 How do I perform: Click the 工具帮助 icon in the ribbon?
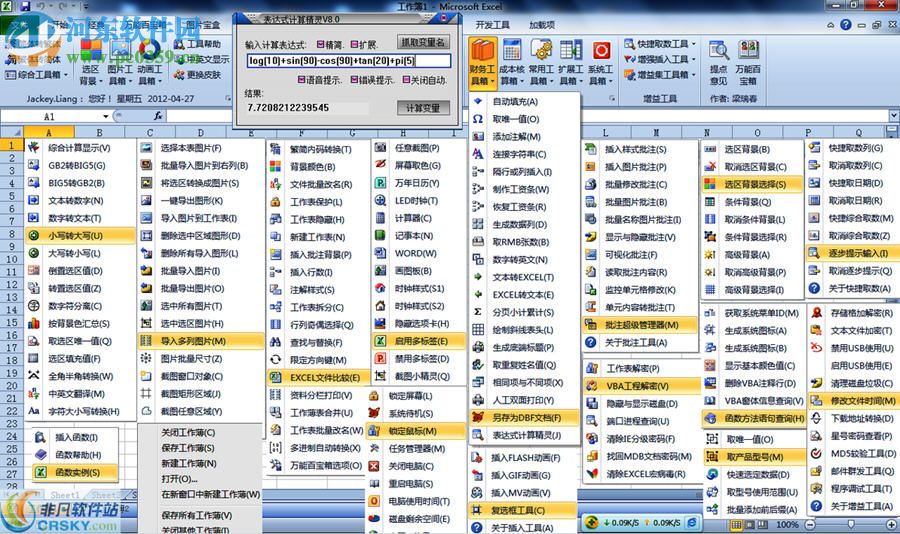pos(180,44)
